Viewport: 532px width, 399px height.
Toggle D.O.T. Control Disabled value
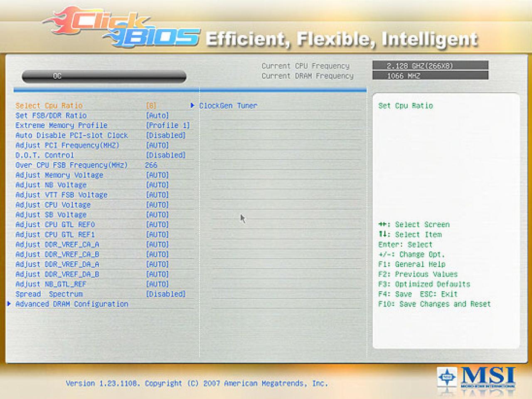tap(165, 155)
